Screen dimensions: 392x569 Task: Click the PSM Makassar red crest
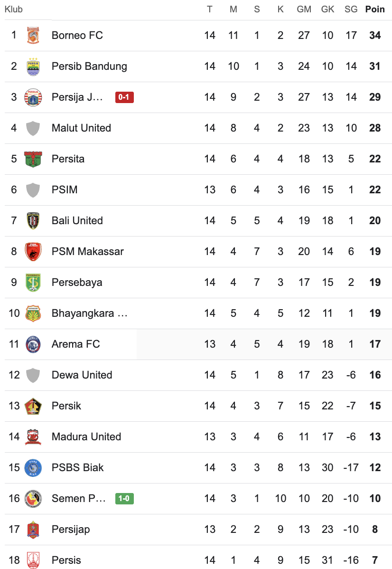coord(33,252)
